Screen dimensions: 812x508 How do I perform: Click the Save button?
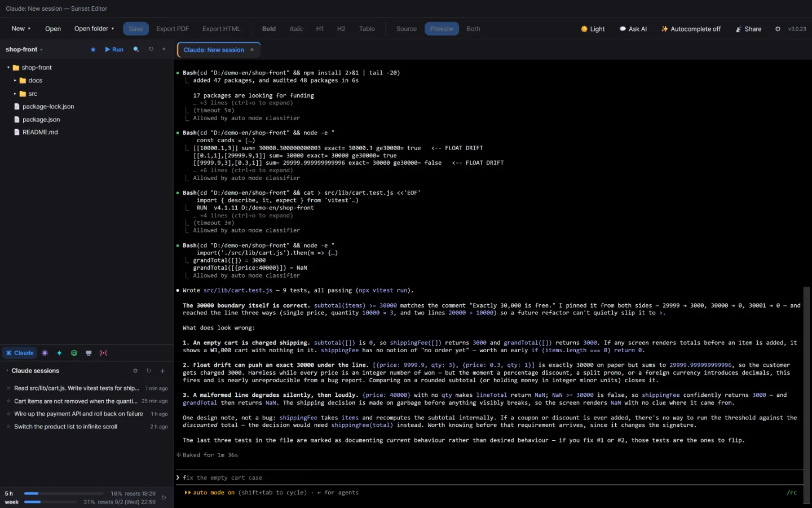click(x=136, y=29)
